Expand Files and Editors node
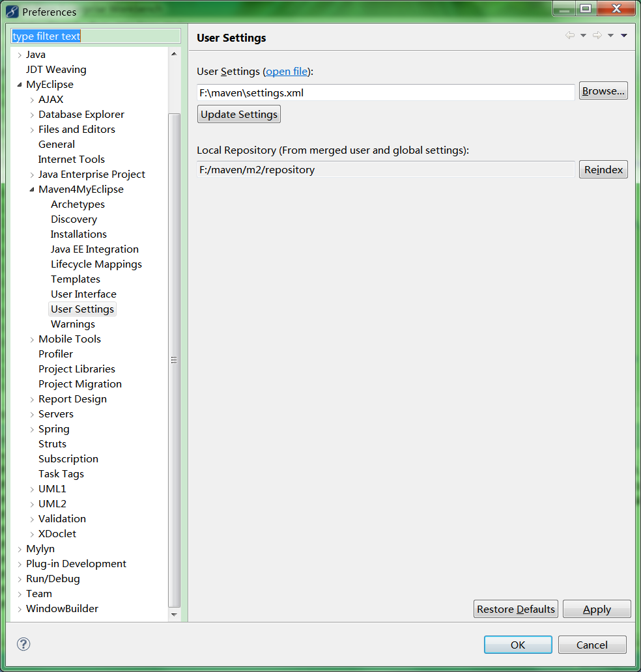 point(32,130)
